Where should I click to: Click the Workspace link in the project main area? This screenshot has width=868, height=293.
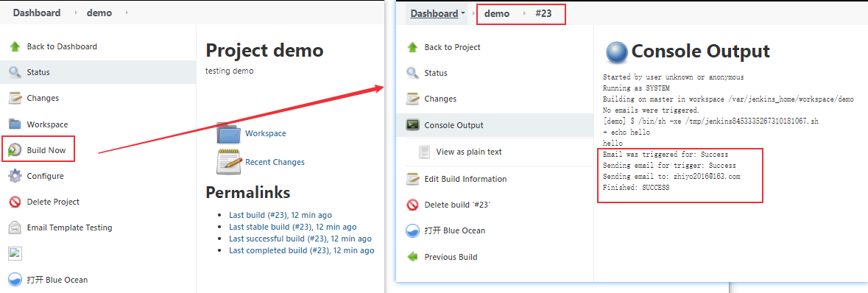click(266, 133)
